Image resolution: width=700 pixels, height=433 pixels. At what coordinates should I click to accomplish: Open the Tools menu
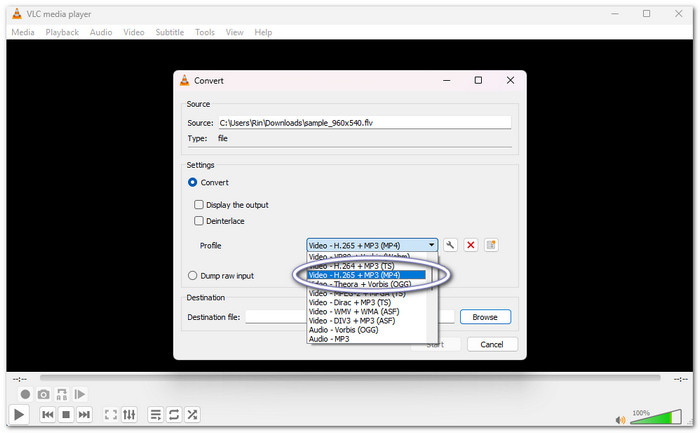205,32
